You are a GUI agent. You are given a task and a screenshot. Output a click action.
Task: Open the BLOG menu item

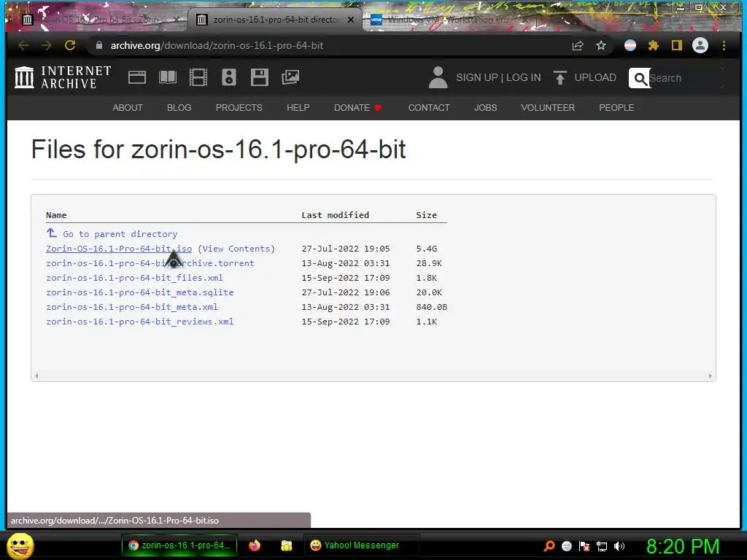pos(179,108)
